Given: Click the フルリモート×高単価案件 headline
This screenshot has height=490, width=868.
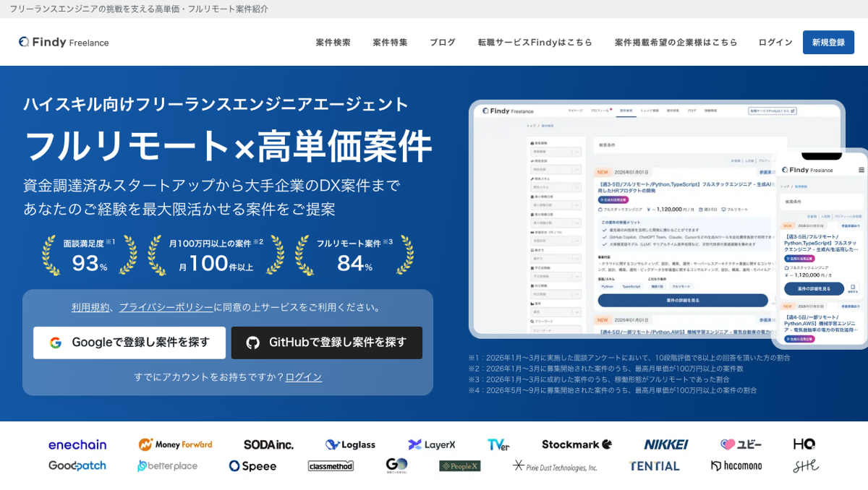Looking at the screenshot, I should [228, 146].
